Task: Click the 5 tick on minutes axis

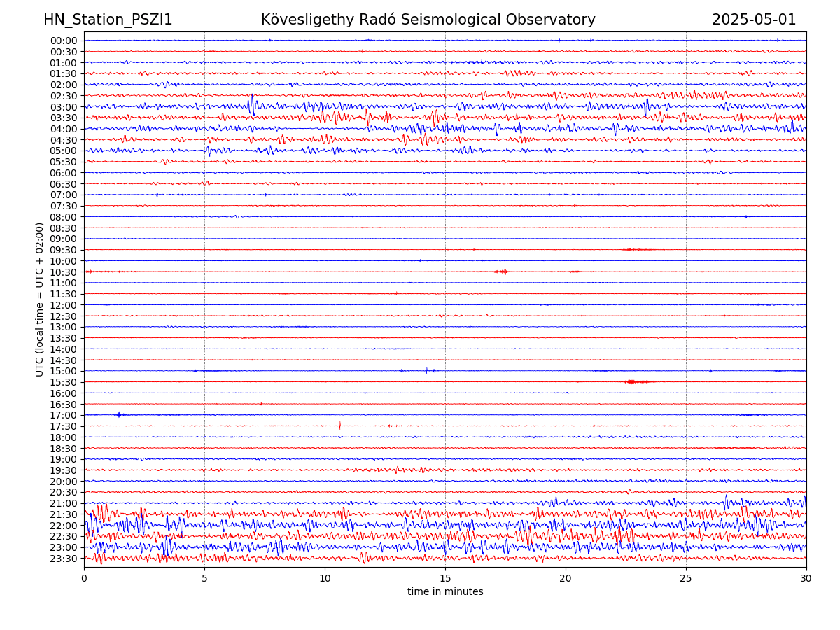Action: 204,578
